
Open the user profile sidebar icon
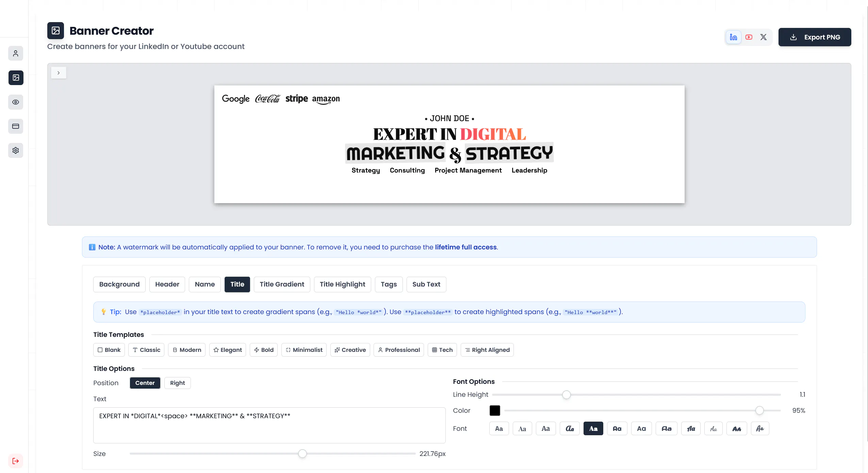coord(16,53)
